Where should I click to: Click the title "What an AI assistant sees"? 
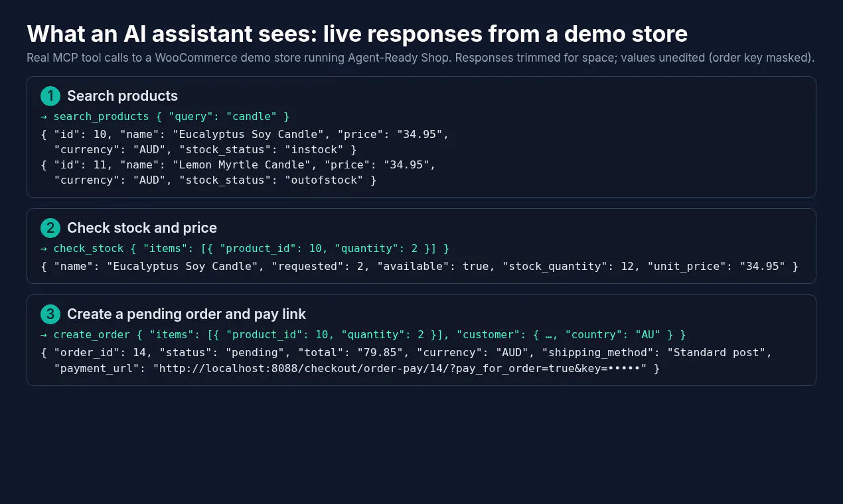[357, 33]
